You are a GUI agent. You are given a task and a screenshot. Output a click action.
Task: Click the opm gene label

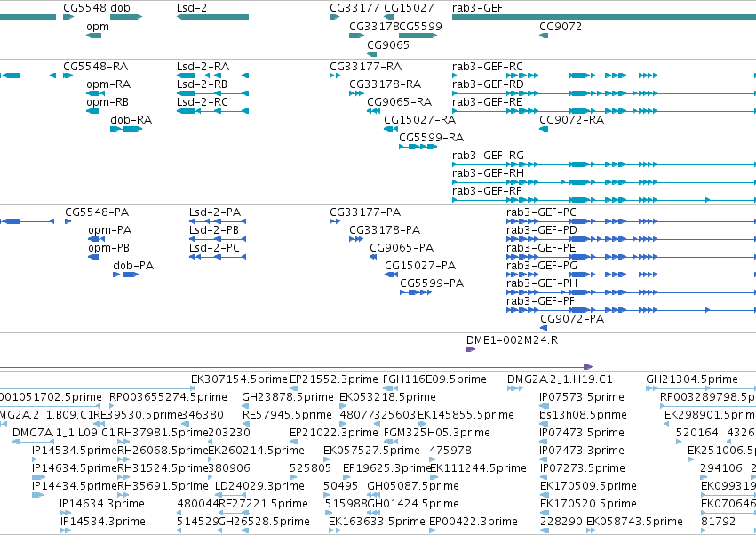tap(98, 27)
